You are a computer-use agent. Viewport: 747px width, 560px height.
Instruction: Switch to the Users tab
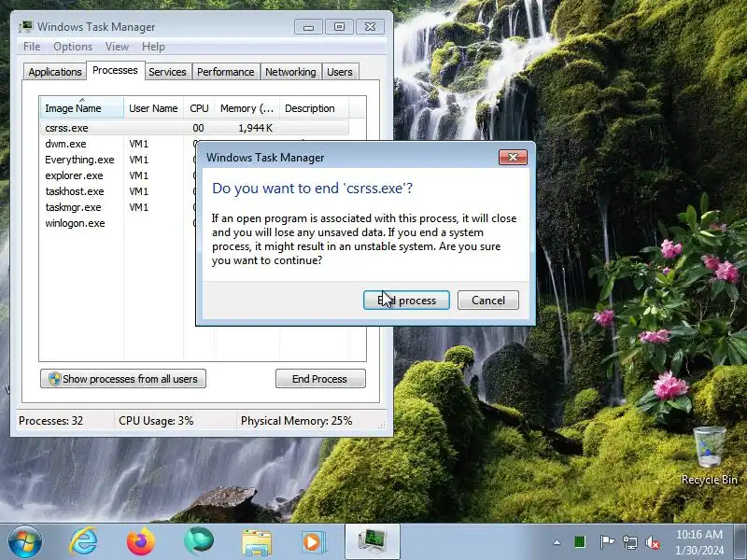(340, 72)
